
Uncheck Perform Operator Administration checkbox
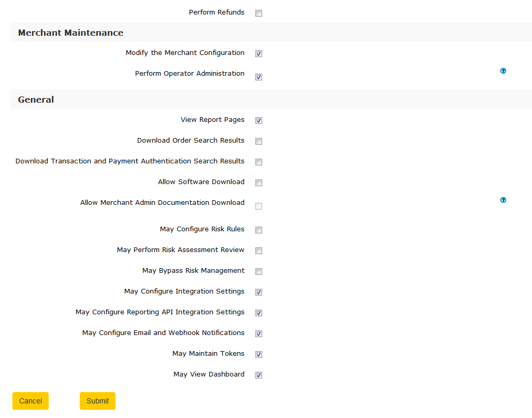(x=258, y=77)
